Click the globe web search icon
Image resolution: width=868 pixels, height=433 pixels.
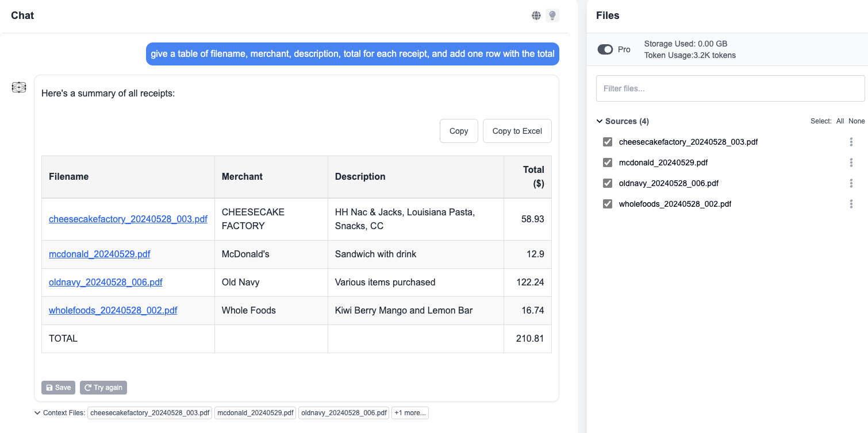point(536,16)
